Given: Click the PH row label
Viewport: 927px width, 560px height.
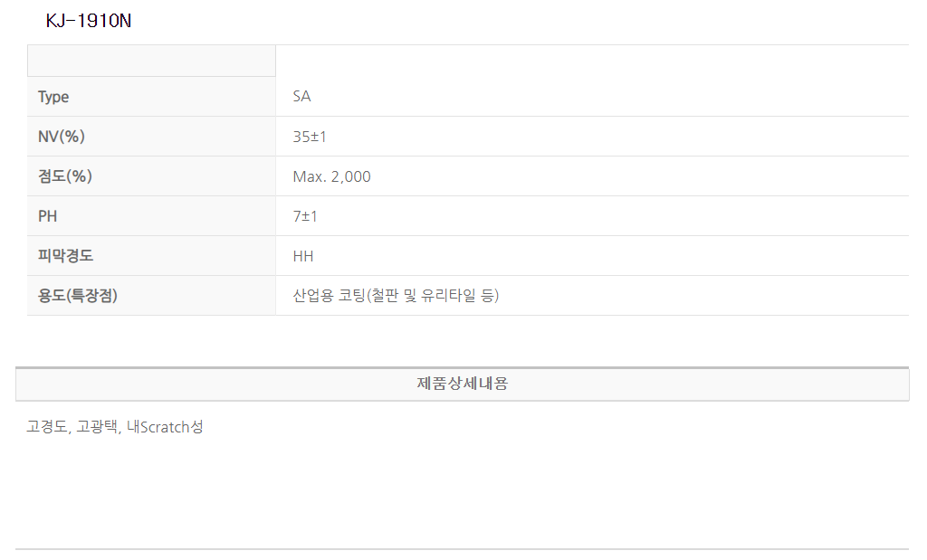Looking at the screenshot, I should tap(48, 216).
